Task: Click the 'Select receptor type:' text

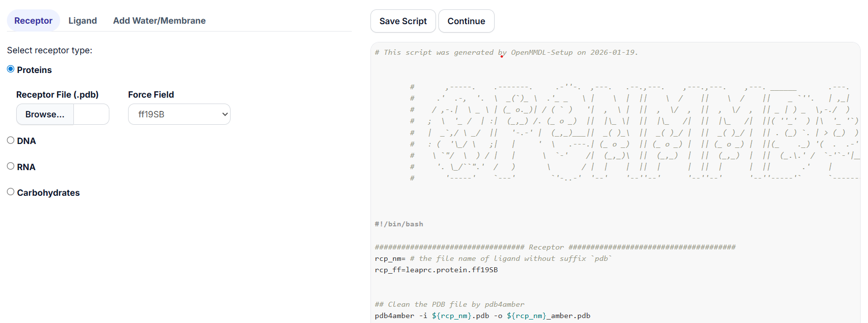Action: tap(49, 50)
